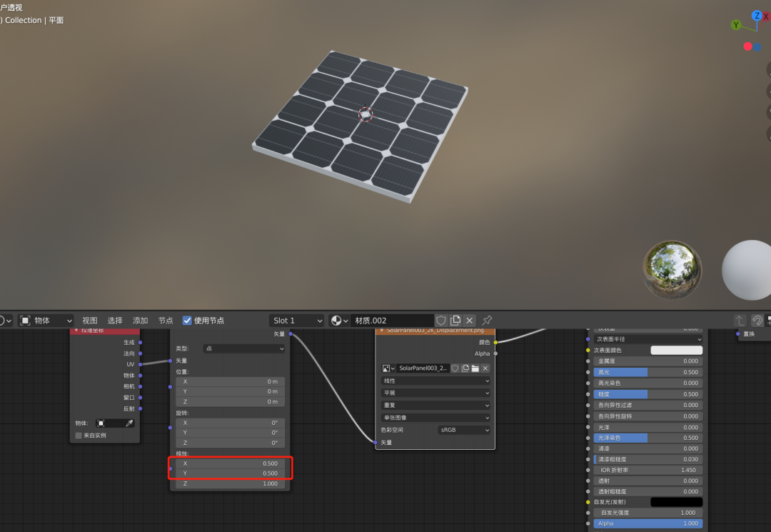Click the 自发光(发射) black color swatch
Screen dimensions: 771x532
click(677, 502)
